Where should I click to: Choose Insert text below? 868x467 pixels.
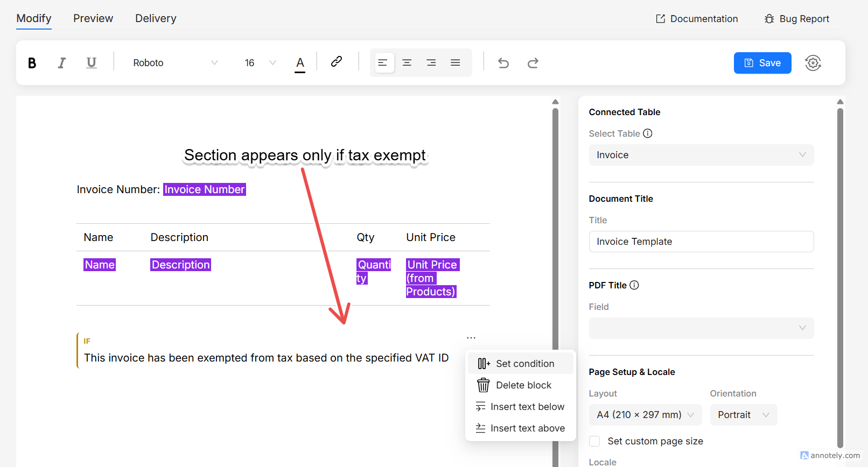pyautogui.click(x=521, y=407)
